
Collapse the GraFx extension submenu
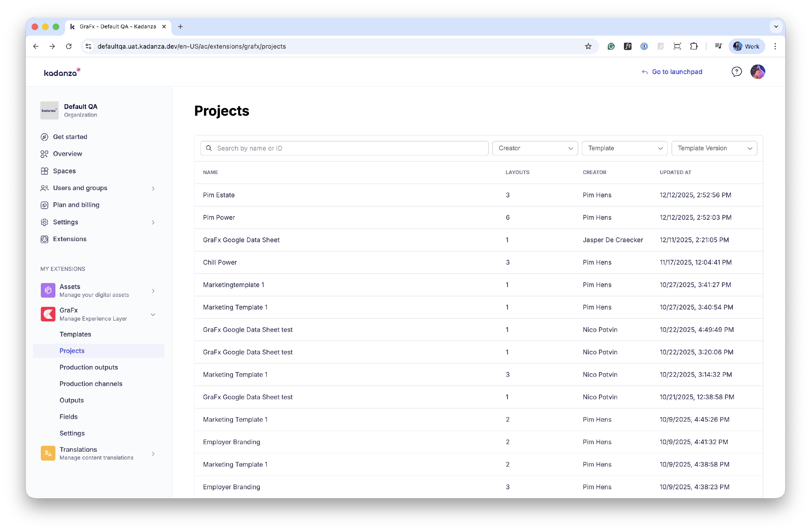153,314
